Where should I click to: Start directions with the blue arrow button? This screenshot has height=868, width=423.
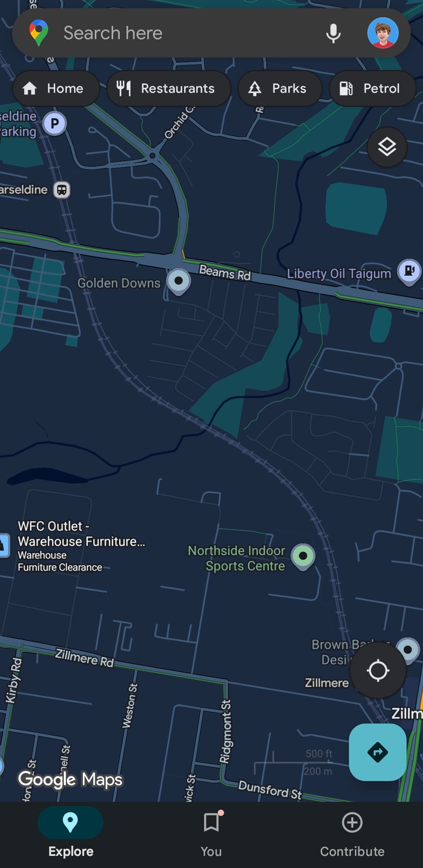point(378,752)
